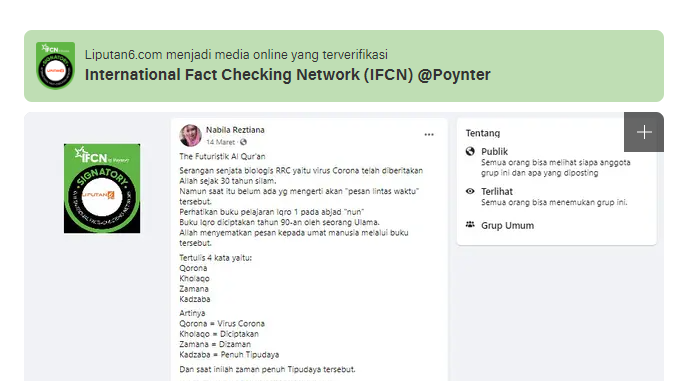Click Nabila Reztiana's profile picture
678x381 pixels.
pyautogui.click(x=190, y=135)
